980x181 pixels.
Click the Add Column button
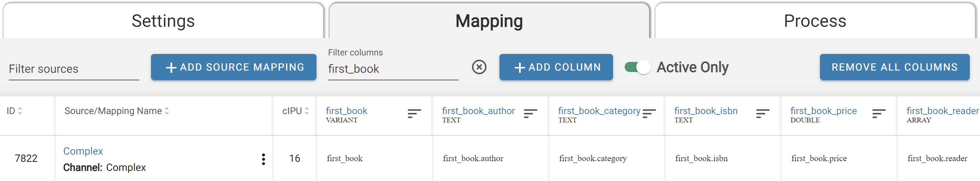(x=556, y=67)
